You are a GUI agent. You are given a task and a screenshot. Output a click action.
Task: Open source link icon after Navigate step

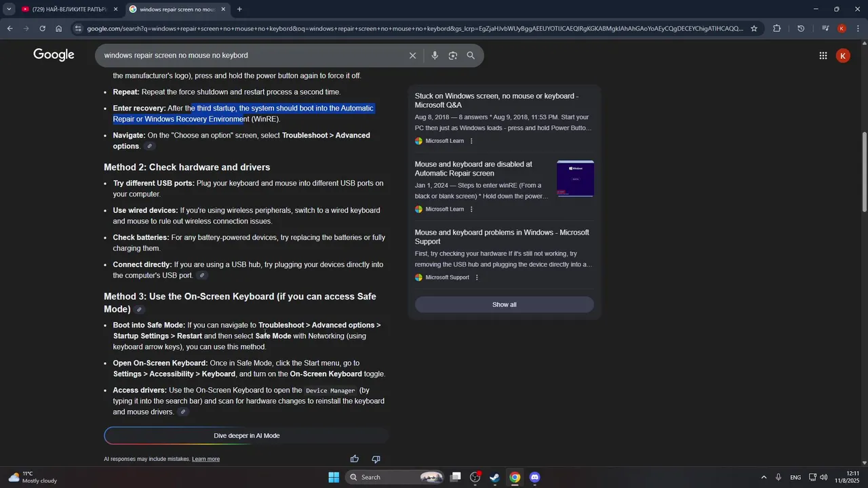pos(149,146)
